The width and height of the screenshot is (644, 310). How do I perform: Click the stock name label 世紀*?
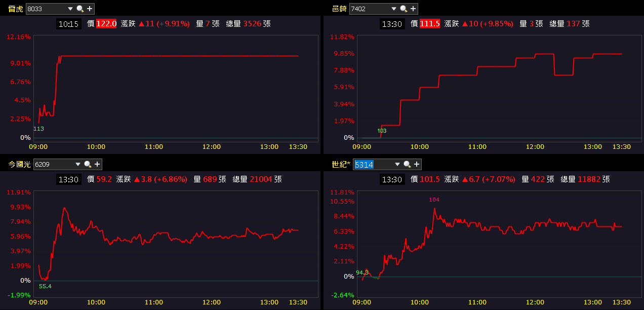pyautogui.click(x=341, y=164)
